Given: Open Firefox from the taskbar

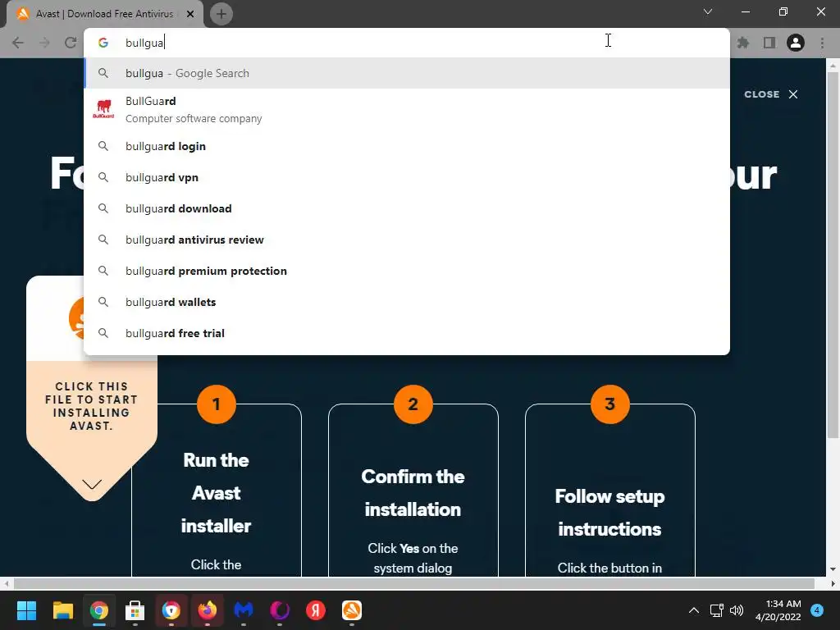Looking at the screenshot, I should [208, 610].
